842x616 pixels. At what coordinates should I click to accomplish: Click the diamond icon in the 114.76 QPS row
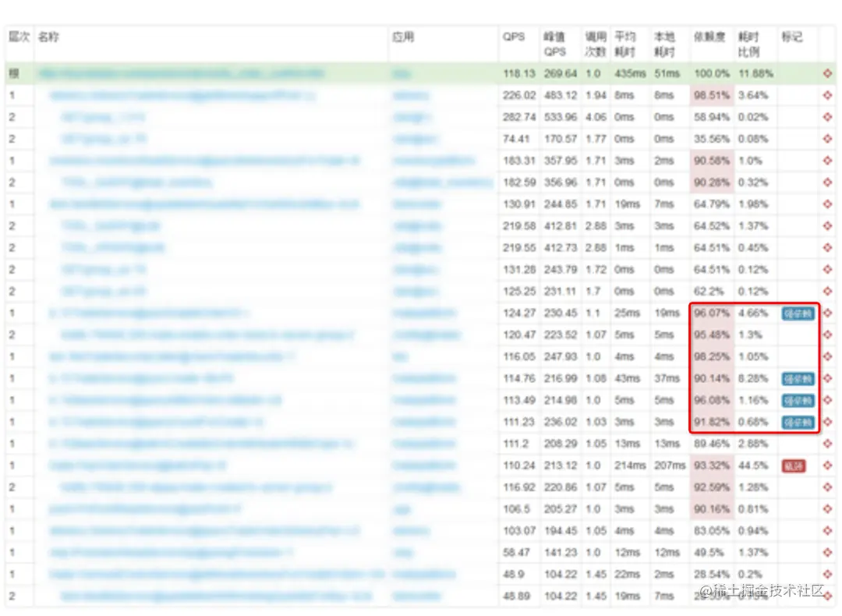coord(827,379)
